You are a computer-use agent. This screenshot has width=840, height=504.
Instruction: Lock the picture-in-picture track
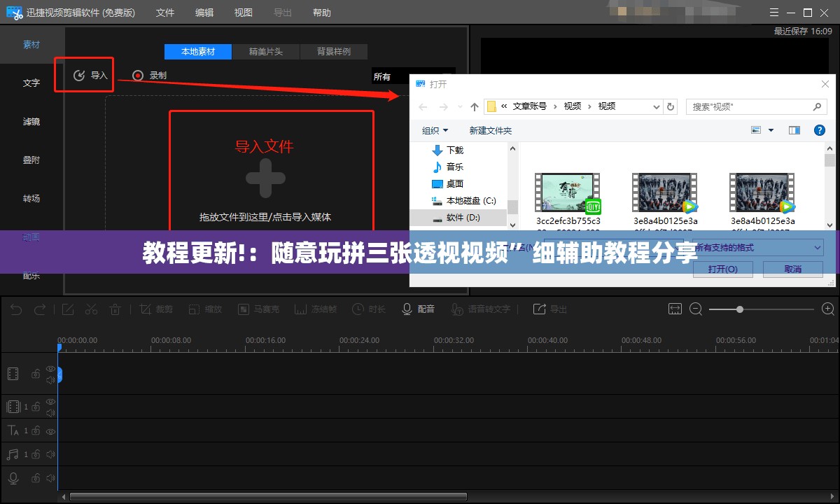36,407
